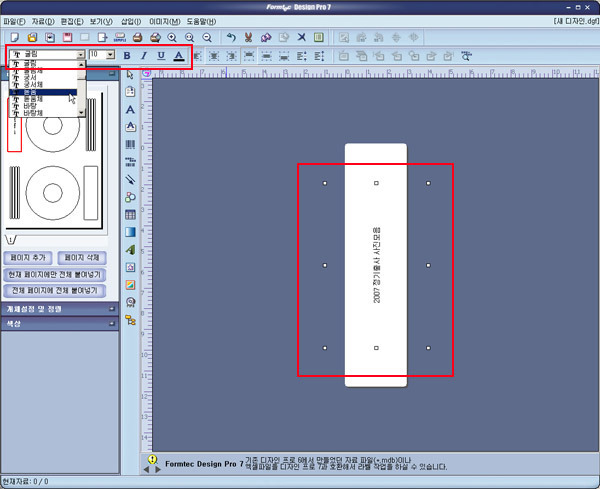
Task: Open the 이미지(M) menu
Action: tap(165, 21)
